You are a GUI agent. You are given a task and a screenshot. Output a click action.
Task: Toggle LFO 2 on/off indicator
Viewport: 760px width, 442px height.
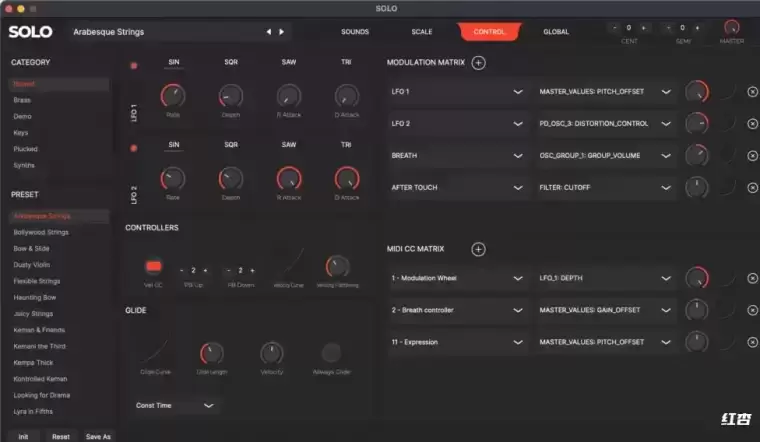click(x=134, y=148)
